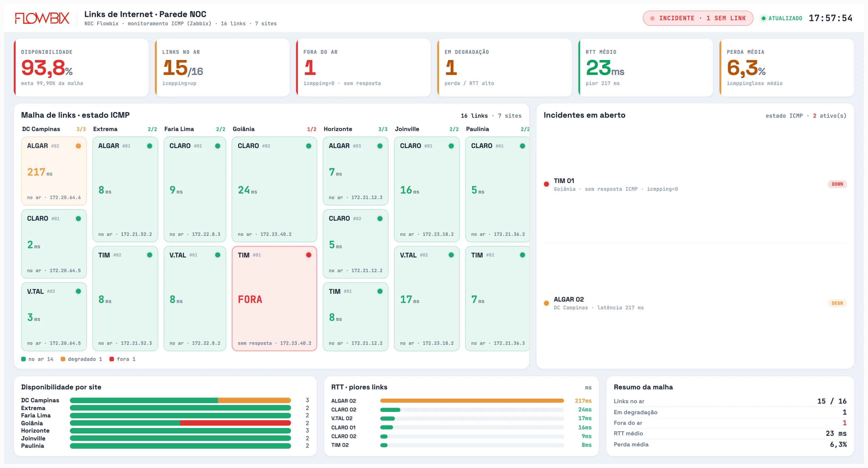The height and width of the screenshot is (468, 868).
Task: Click the '16 links · 7 sites' mesh counter
Action: (491, 116)
